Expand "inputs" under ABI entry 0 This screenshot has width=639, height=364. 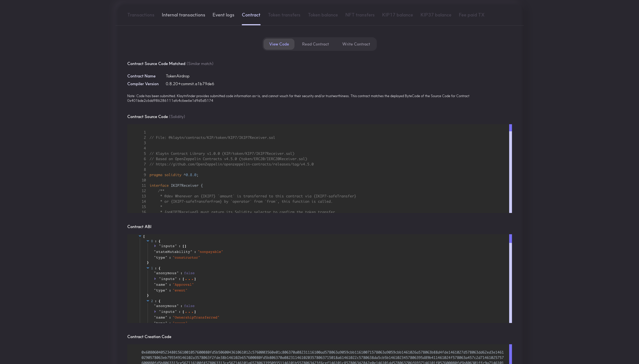tap(155, 246)
